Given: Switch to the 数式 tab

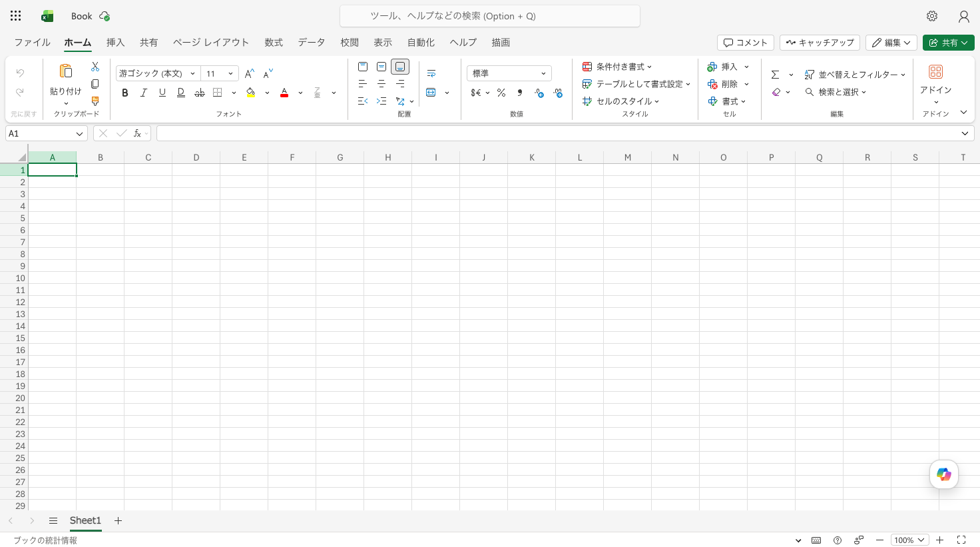Looking at the screenshot, I should (x=274, y=42).
